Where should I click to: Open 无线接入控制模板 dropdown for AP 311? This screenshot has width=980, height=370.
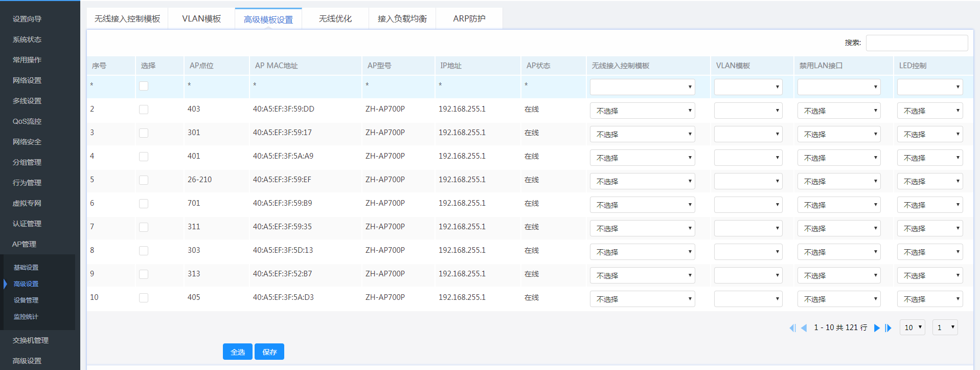click(x=642, y=228)
